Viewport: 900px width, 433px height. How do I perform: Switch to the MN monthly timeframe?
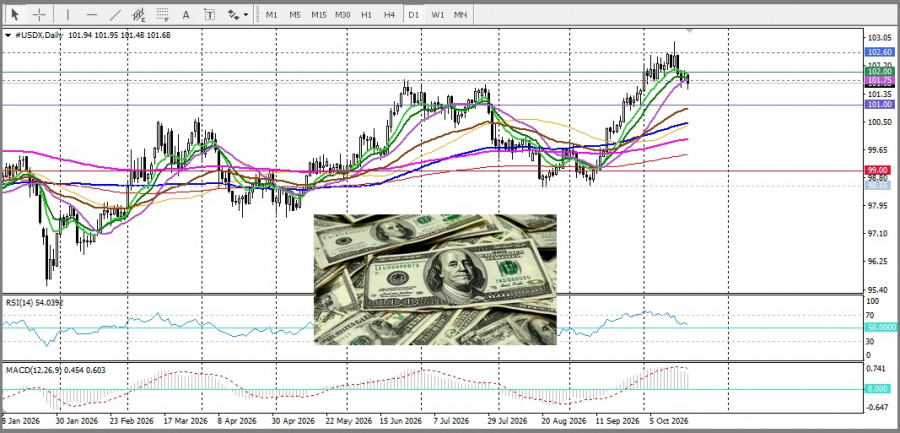coord(460,15)
